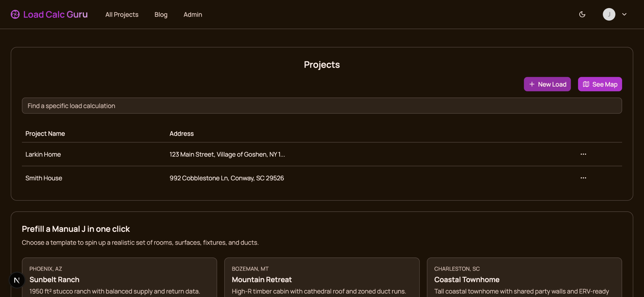
Task: Pick the Coastal Townhome template card
Action: click(524, 279)
